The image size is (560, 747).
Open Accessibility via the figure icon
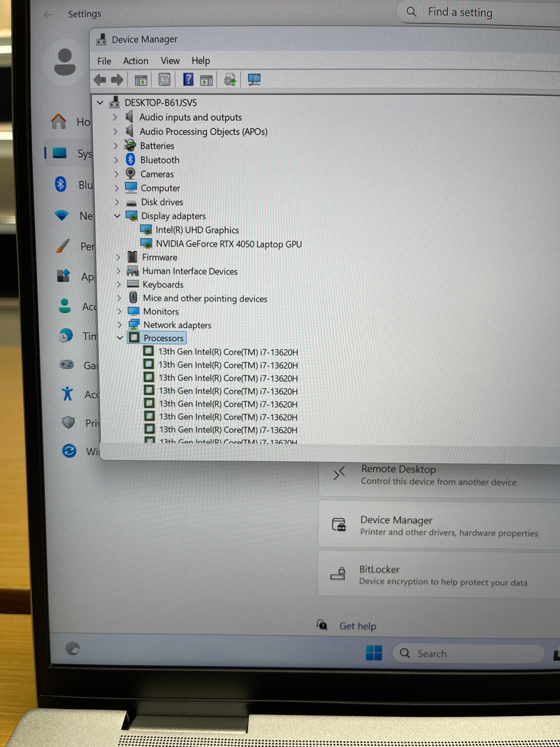[68, 394]
